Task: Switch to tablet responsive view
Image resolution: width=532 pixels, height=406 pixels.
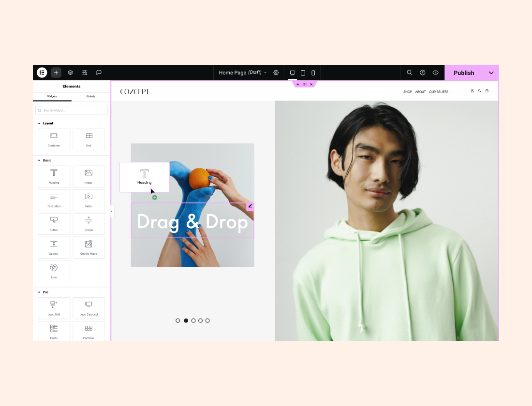Action: click(303, 72)
